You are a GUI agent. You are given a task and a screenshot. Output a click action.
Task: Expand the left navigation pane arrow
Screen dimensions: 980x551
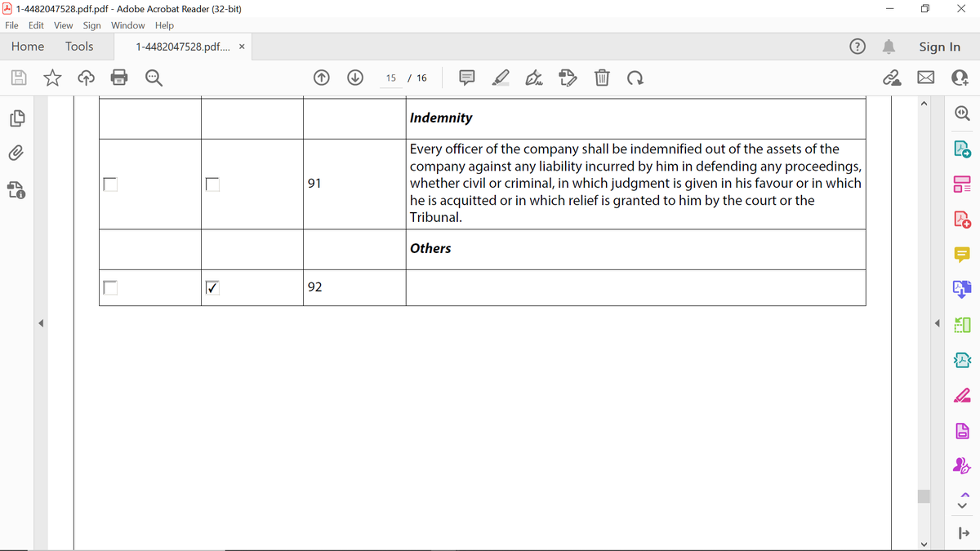tap(42, 323)
